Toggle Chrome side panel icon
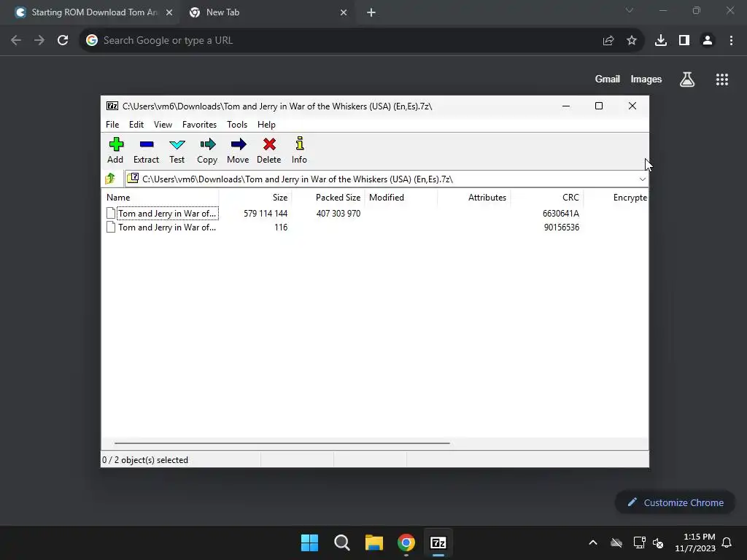The height and width of the screenshot is (560, 747). pos(684,41)
